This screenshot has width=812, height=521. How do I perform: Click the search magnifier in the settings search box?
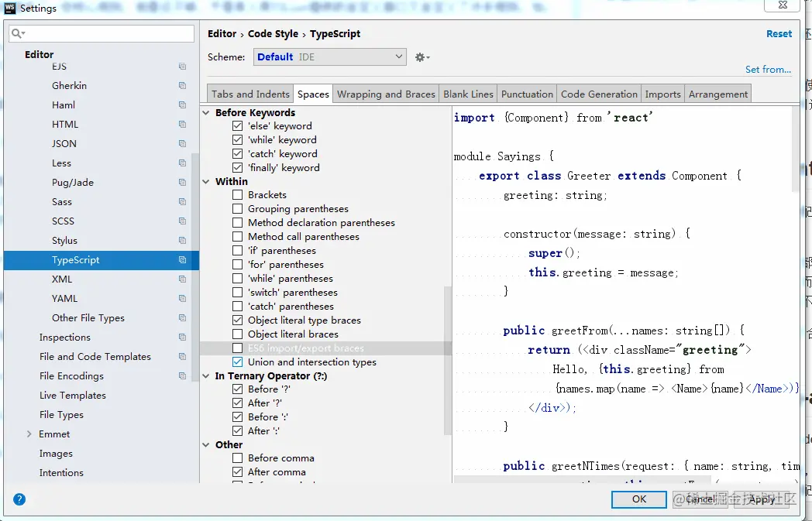tap(17, 34)
